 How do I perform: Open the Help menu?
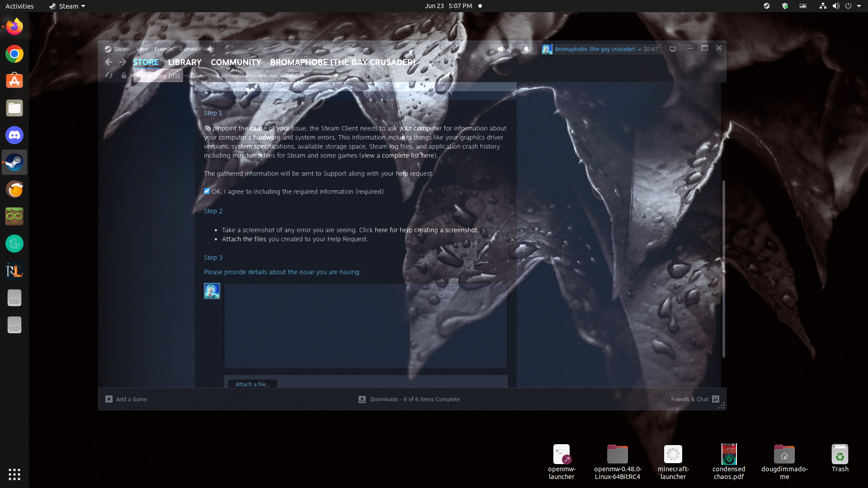[x=208, y=49]
